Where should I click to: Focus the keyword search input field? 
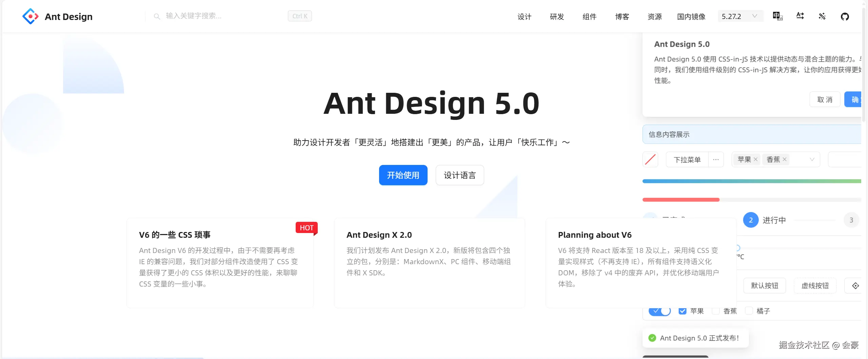224,16
